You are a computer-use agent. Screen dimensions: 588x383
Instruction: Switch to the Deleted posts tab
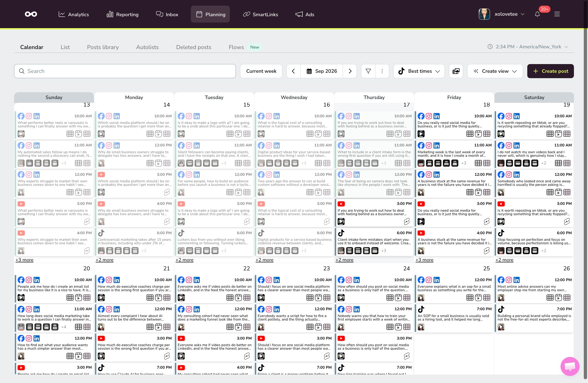point(193,47)
